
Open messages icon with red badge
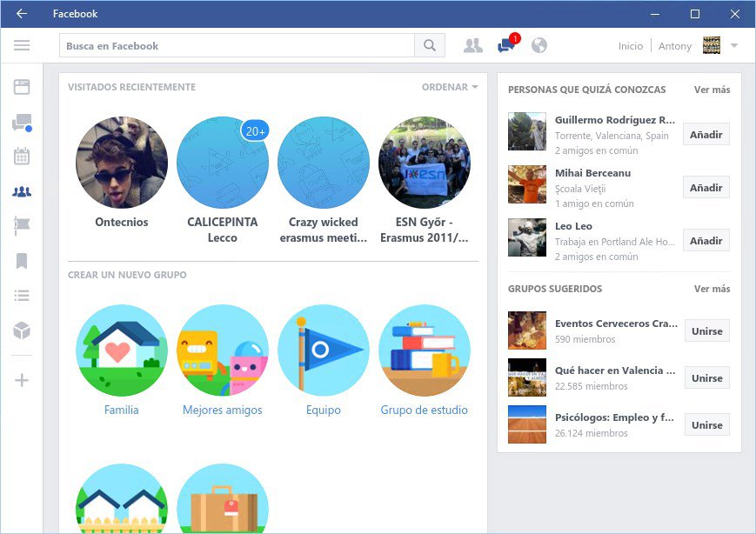click(x=507, y=44)
